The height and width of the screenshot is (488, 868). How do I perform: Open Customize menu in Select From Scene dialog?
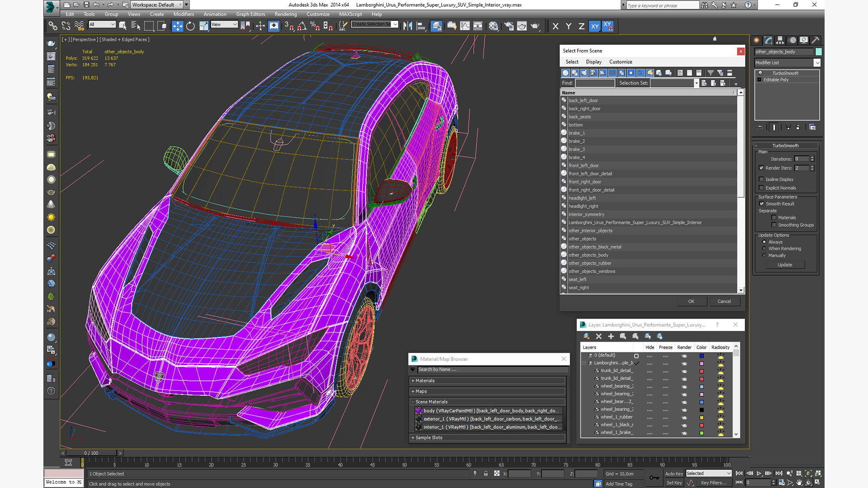[620, 62]
